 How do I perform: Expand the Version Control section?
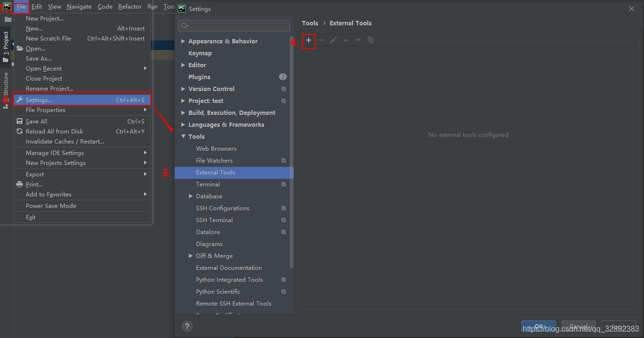183,89
